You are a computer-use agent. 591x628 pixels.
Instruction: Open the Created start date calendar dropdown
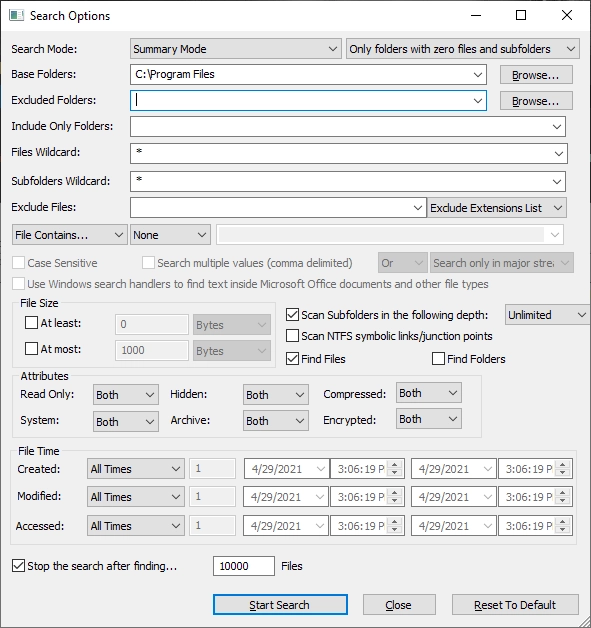pos(320,469)
